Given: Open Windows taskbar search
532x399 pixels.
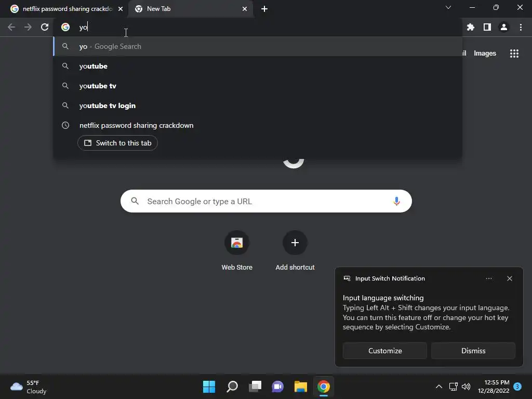Looking at the screenshot, I should point(232,387).
